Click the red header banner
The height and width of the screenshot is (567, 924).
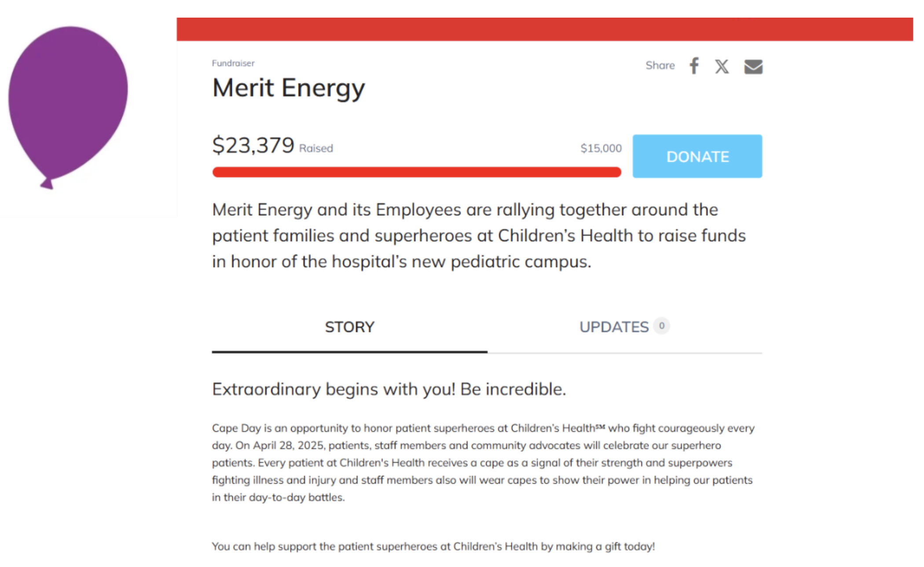[545, 29]
